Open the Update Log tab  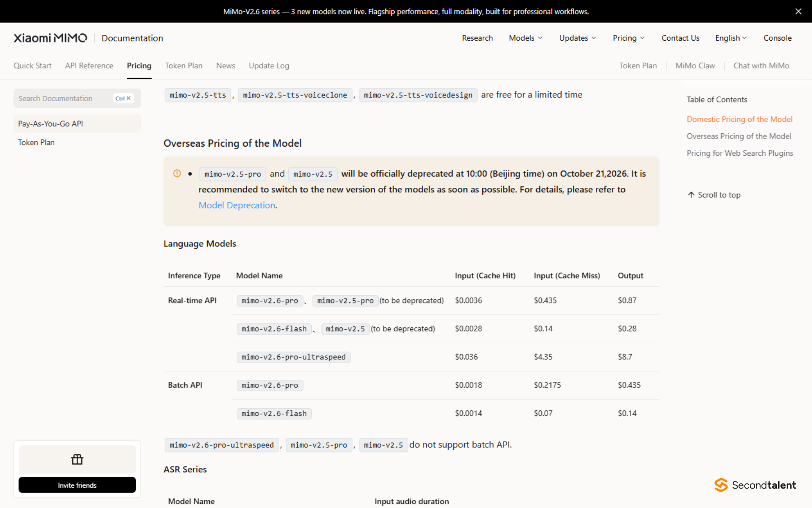tap(269, 65)
